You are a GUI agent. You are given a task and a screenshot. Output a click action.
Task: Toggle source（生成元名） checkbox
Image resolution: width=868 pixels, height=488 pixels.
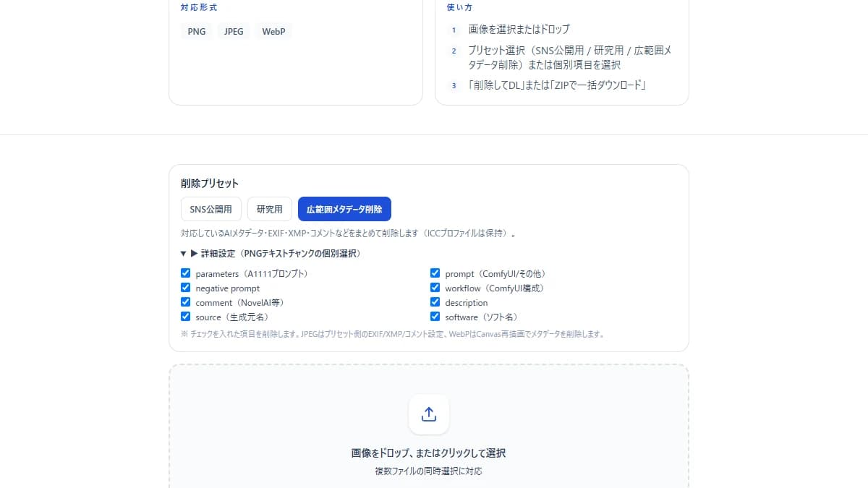coord(186,317)
